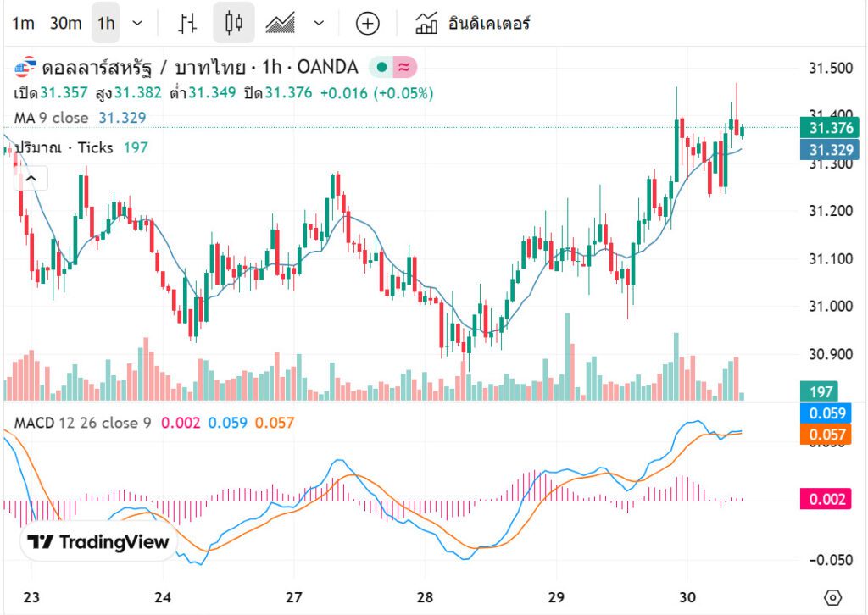Collapse the indicator legend with the chevron
The height and width of the screenshot is (615, 868).
pos(31,179)
